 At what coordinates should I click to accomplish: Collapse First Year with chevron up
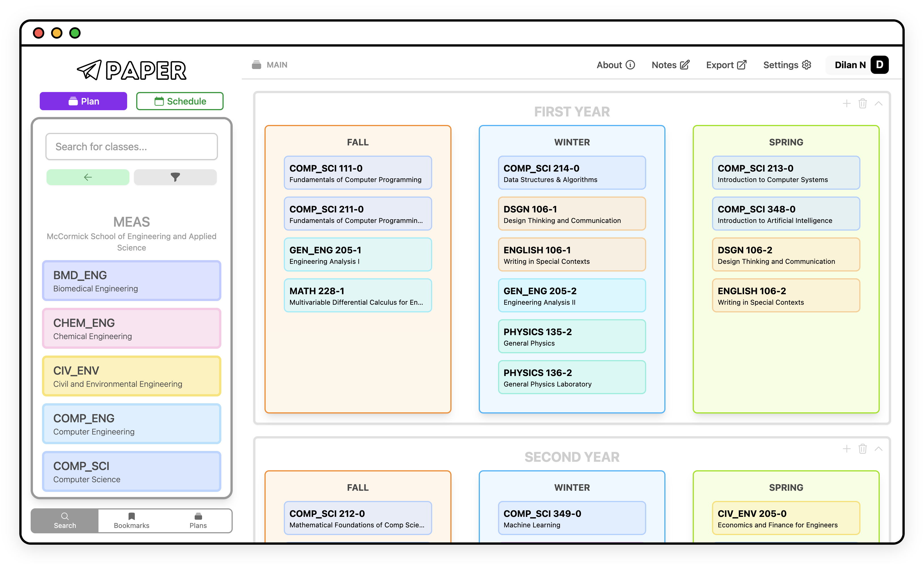click(x=879, y=104)
